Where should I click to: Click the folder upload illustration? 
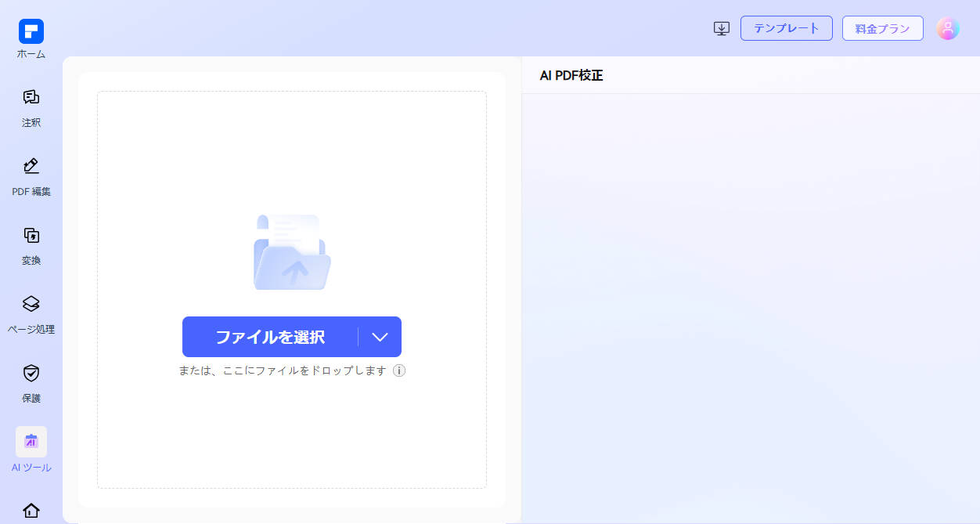[x=292, y=251]
